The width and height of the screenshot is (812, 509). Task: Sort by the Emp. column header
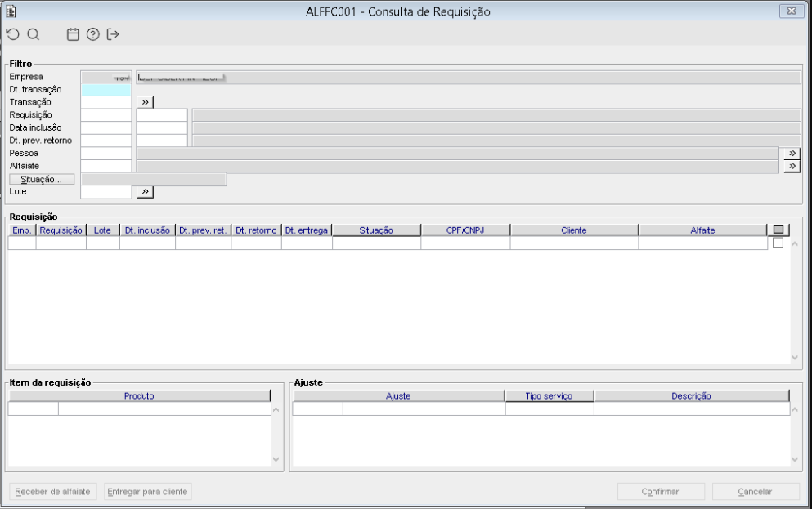(22, 230)
